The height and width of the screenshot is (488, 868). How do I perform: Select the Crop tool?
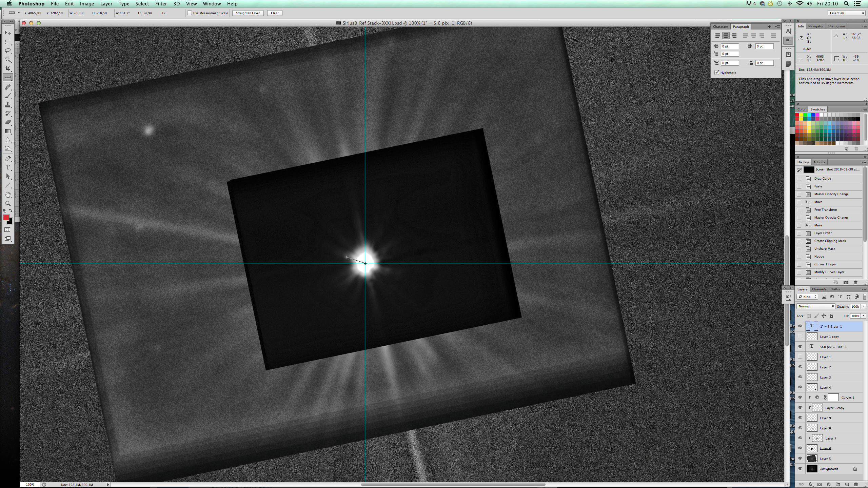point(8,68)
